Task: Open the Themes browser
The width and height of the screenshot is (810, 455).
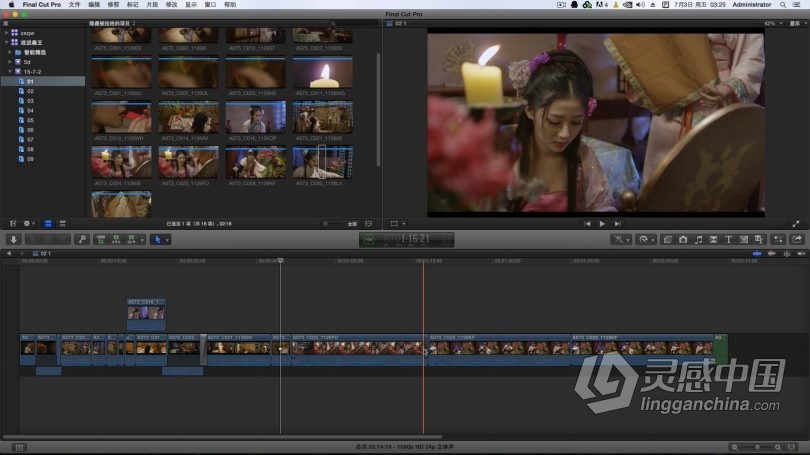Action: [759, 240]
